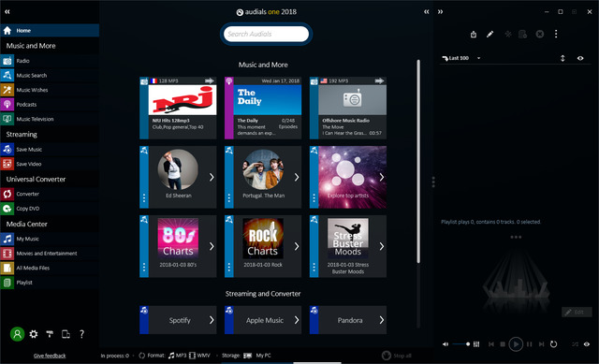Image resolution: width=599 pixels, height=364 pixels.
Task: Open All Media Files section
Action: point(50,268)
